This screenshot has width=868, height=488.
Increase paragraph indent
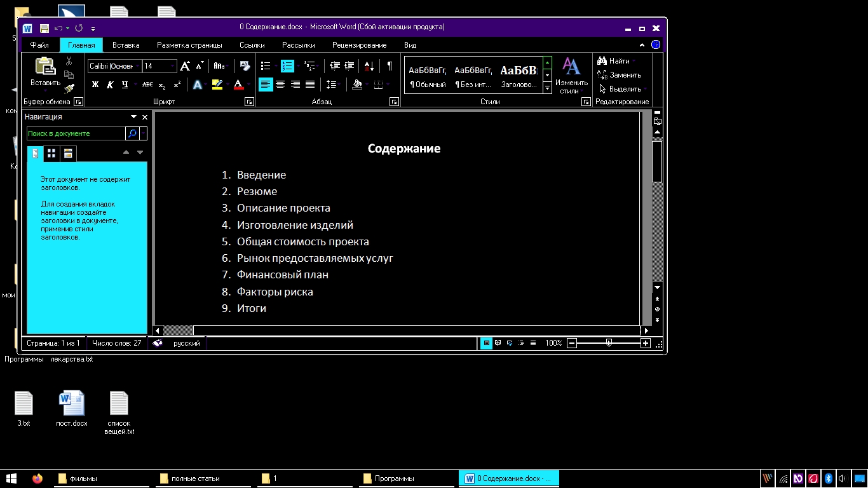[x=348, y=66]
